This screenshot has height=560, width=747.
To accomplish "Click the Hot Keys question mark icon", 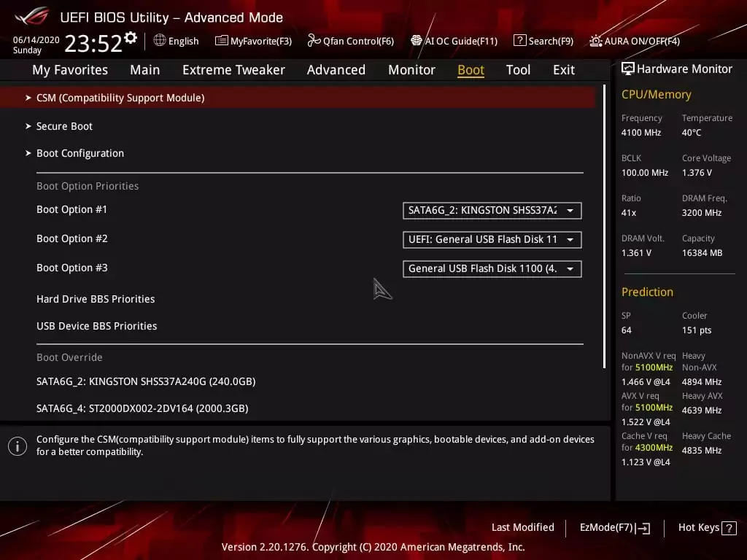I will tap(729, 528).
